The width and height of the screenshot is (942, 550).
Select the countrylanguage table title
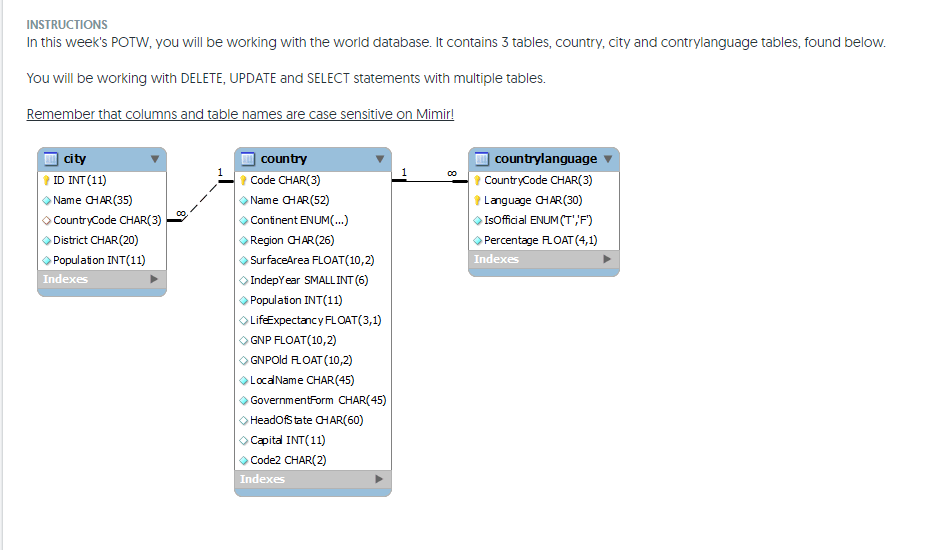(x=545, y=159)
